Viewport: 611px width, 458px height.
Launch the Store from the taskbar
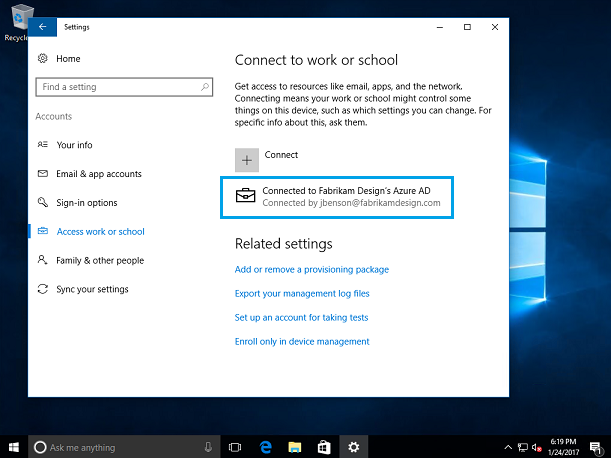pyautogui.click(x=325, y=447)
